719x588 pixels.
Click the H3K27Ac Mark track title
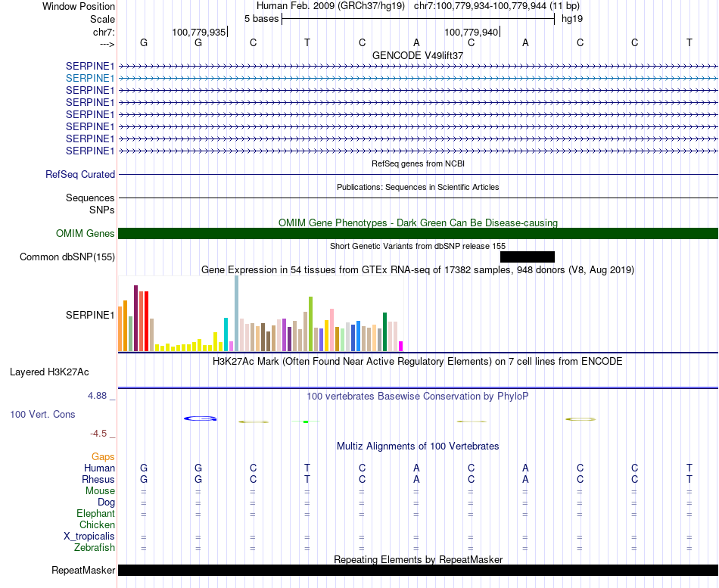(x=418, y=362)
